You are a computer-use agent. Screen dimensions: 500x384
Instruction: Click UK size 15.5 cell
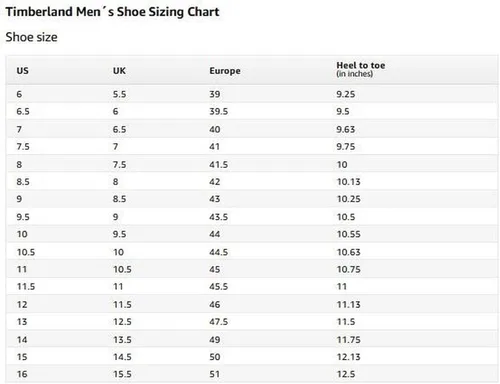coord(122,374)
